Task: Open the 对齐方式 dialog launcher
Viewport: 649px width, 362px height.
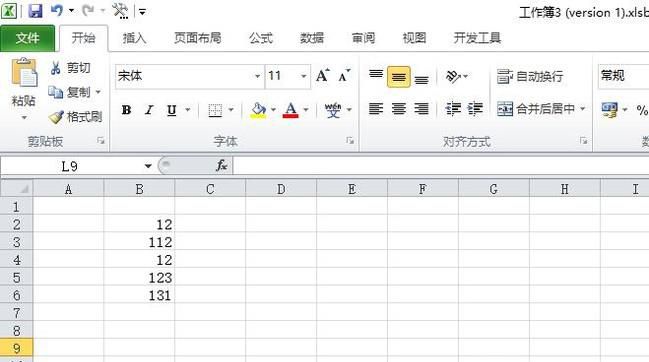Action: [584, 141]
